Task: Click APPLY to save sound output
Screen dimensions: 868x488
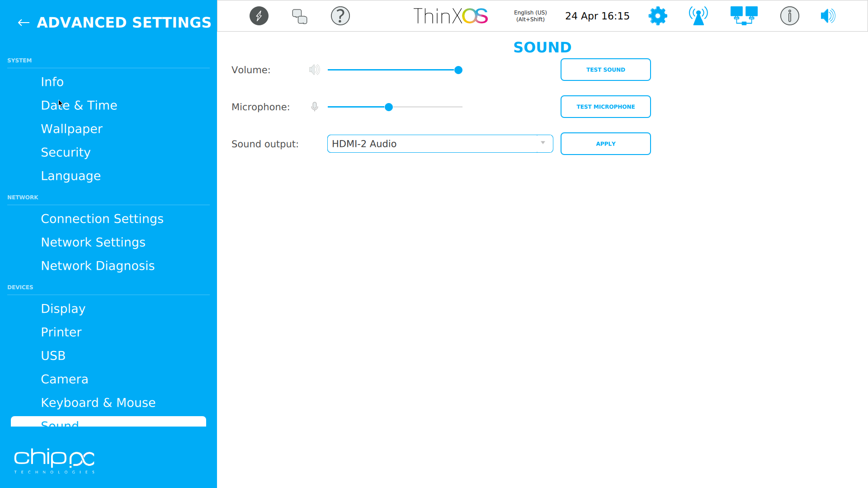Action: coord(605,143)
